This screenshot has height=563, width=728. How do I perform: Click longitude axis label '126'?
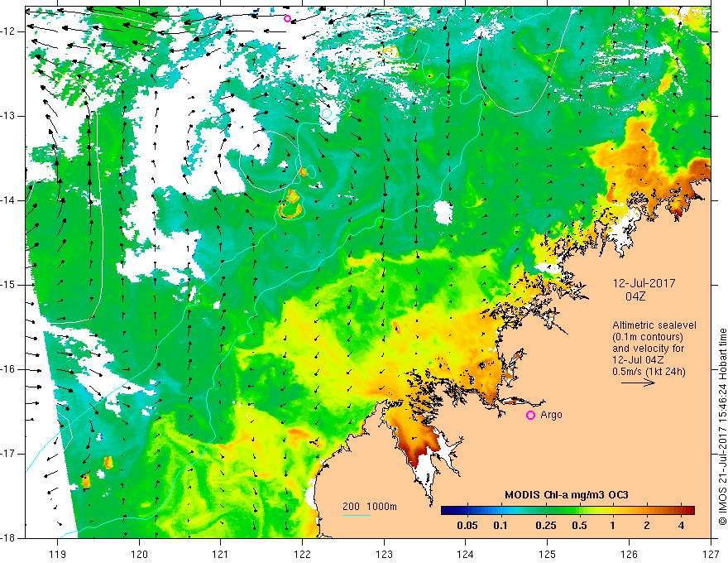629,554
